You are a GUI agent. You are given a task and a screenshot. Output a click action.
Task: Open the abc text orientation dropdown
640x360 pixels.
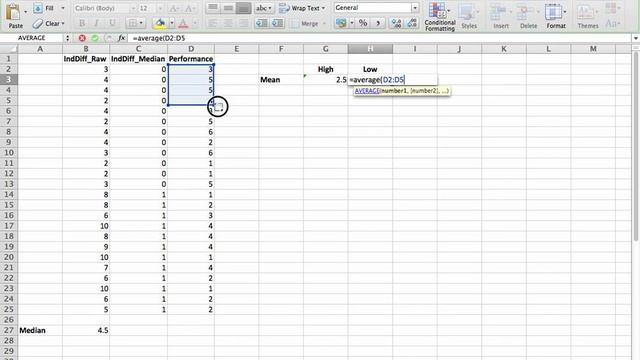[263, 8]
